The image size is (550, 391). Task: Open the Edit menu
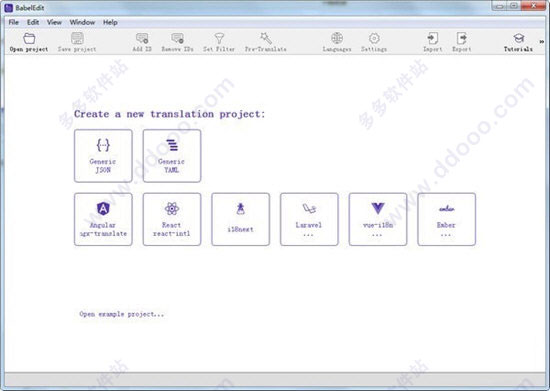[x=33, y=22]
